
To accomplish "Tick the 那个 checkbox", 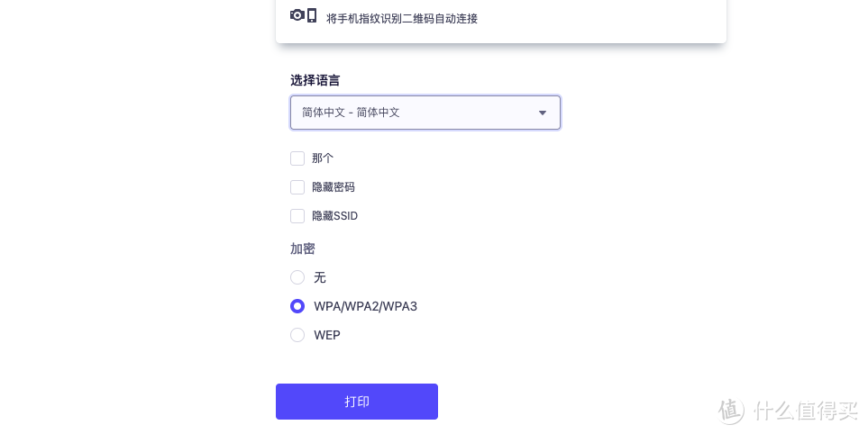I will click(x=297, y=158).
